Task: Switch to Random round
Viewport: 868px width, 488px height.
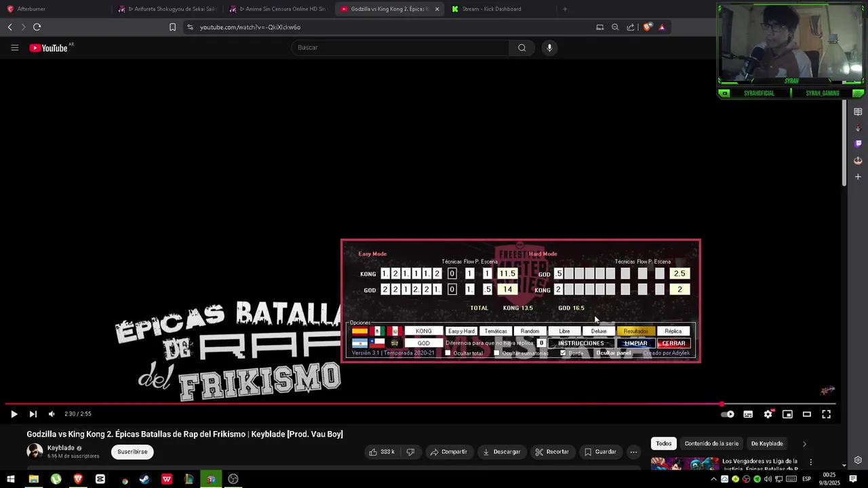Action: [x=530, y=331]
